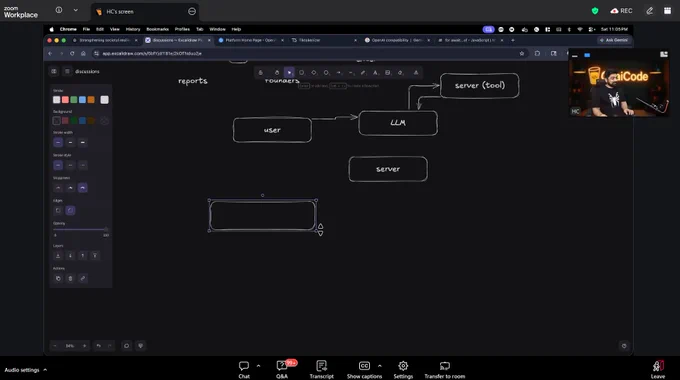The width and height of the screenshot is (680, 380).
Task: Bring selected shape to front
Action: click(95, 256)
